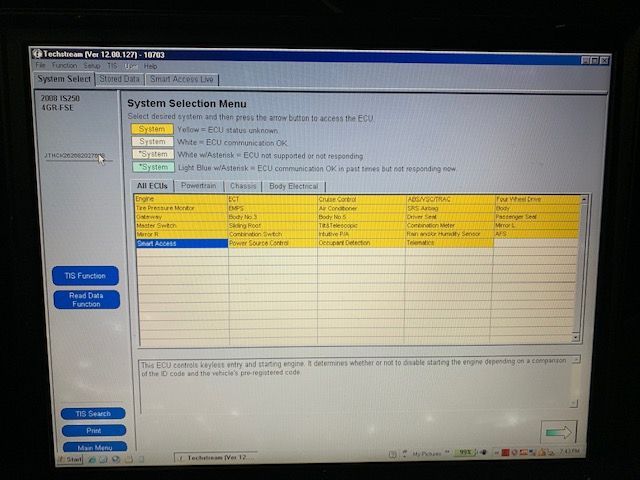Switch to the Stored Data tab
This screenshot has height=480, width=640.
tap(119, 79)
